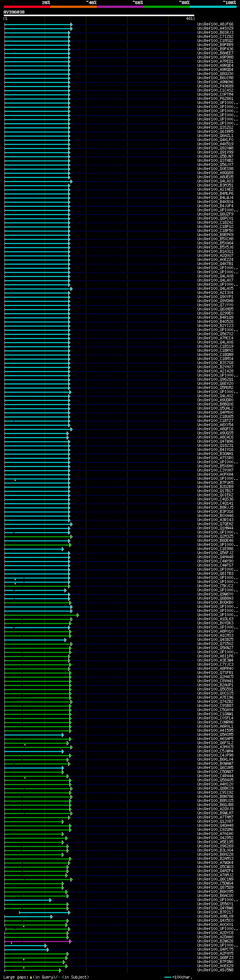240x980 pixels.
Task: Click hit label UniRef100_Q3SZG2
Action: 215,127
